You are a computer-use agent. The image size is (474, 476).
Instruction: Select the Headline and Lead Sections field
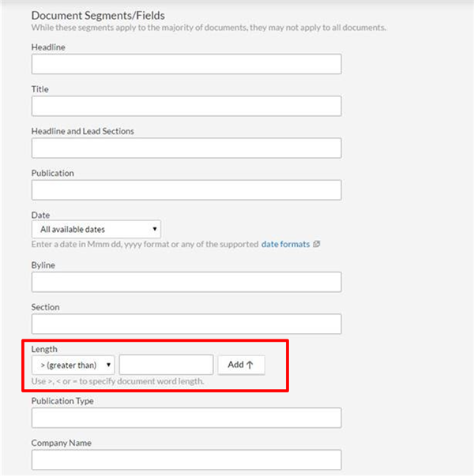coord(186,148)
